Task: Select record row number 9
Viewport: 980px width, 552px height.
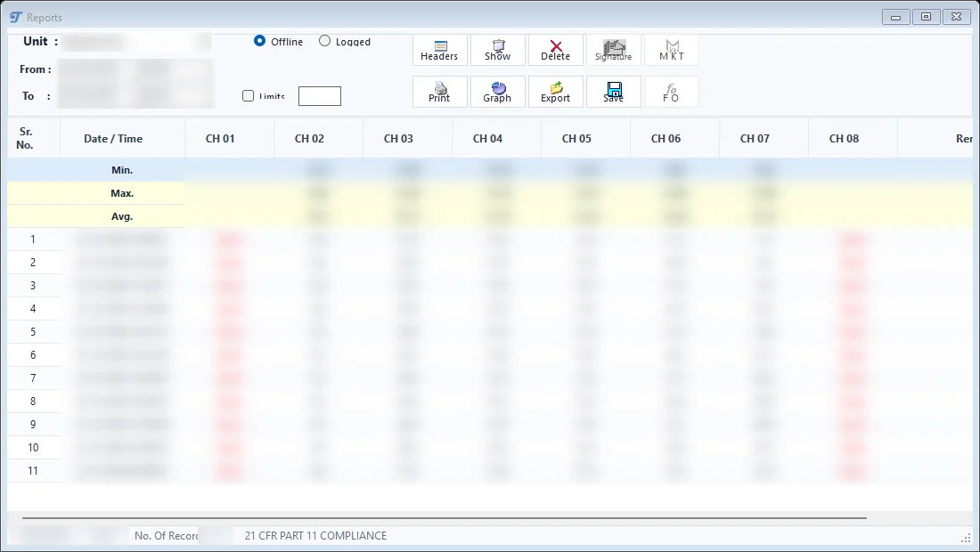Action: (x=490, y=424)
